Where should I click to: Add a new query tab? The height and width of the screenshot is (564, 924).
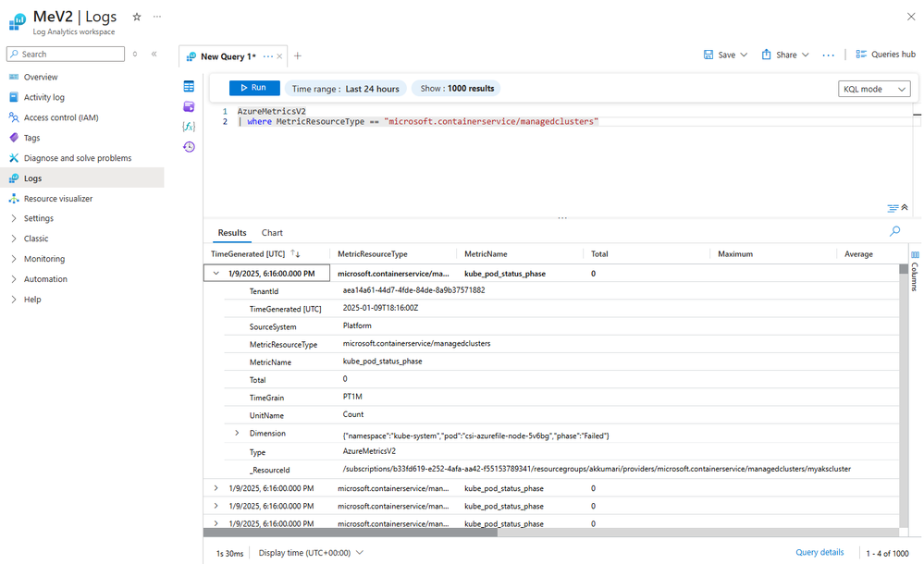click(298, 56)
